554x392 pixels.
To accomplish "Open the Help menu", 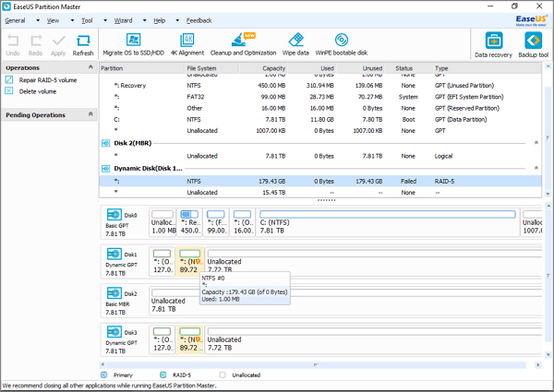I will (x=160, y=20).
